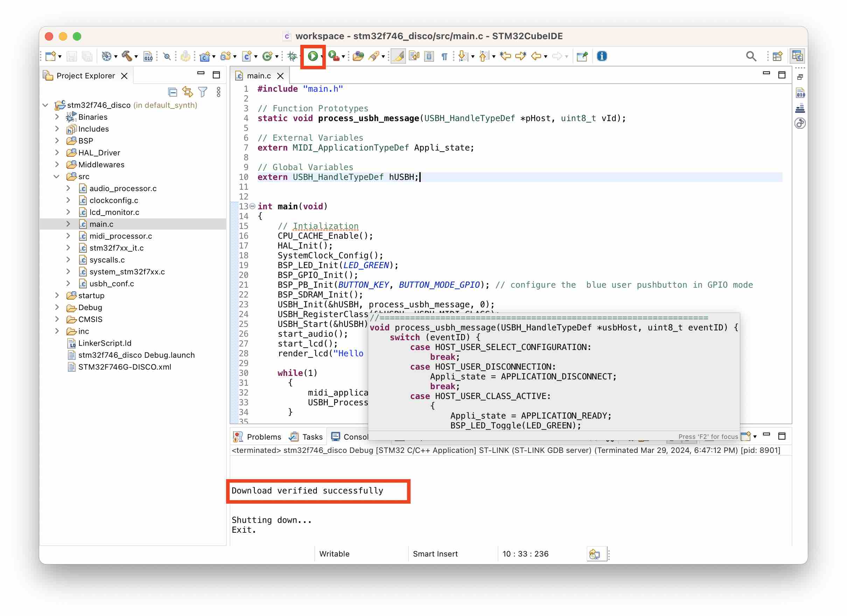
Task: Click the hammer Build icon
Action: point(127,56)
